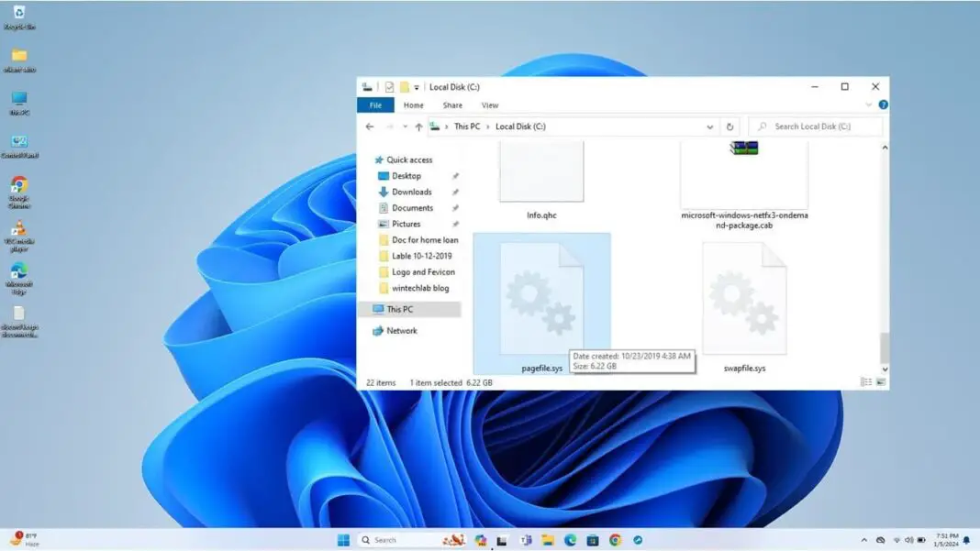Open the This PC breadcrumb dropdown
Viewport: 980px width, 551px height.
[487, 127]
